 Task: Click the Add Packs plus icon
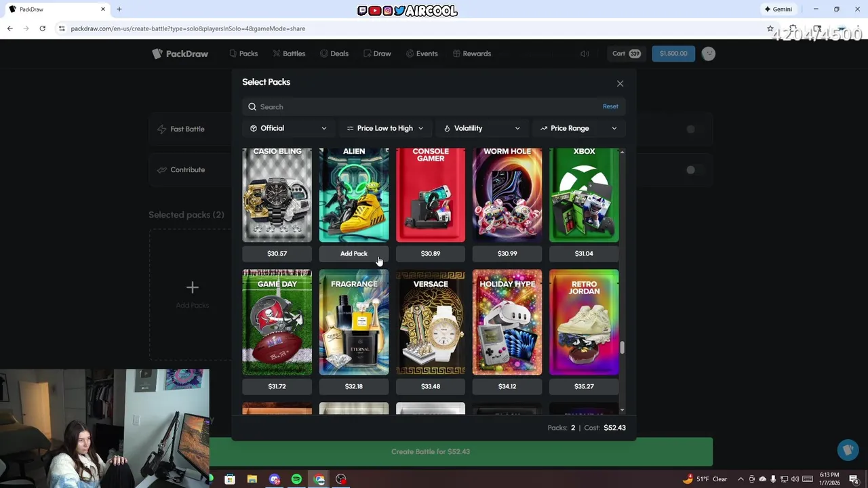point(193,288)
